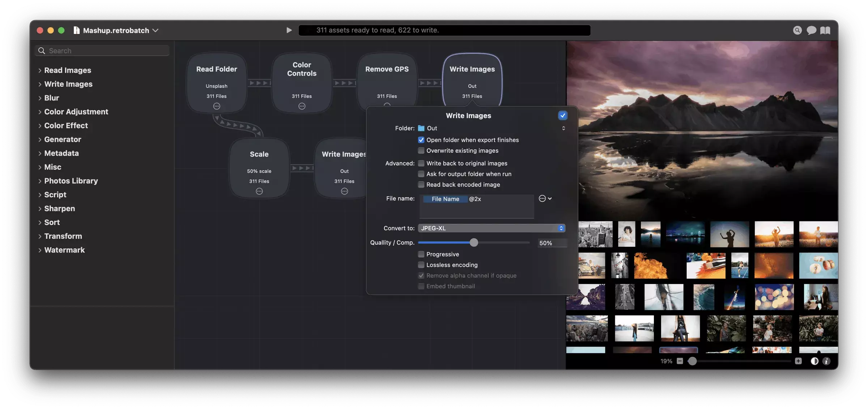Screen dimensions: 868x409
Task: Toggle the half-circle contrast icon
Action: tap(814, 361)
